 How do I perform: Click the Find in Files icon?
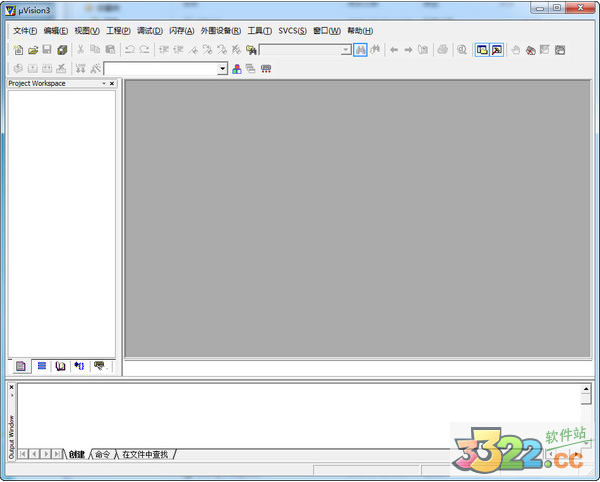[251, 50]
